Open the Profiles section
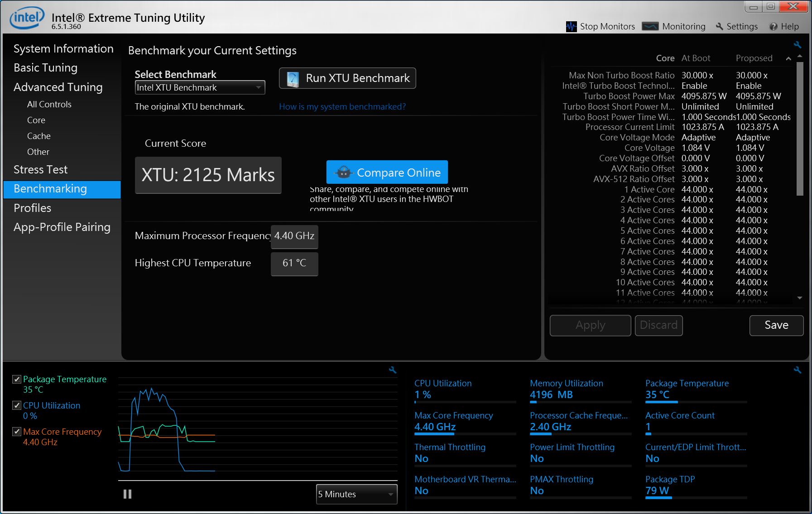Viewport: 812px width, 514px height. (32, 208)
